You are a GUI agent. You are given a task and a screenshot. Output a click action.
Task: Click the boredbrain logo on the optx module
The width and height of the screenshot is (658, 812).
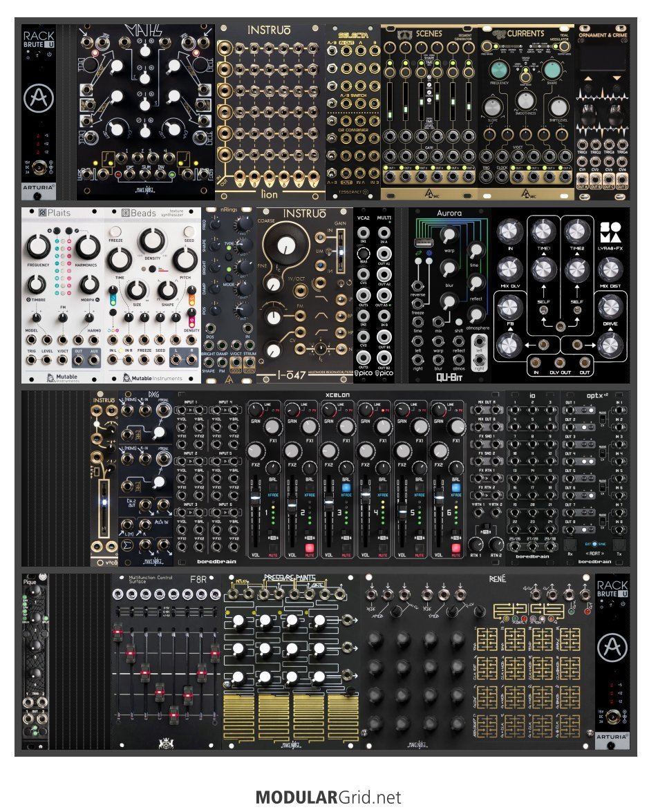coord(594,561)
